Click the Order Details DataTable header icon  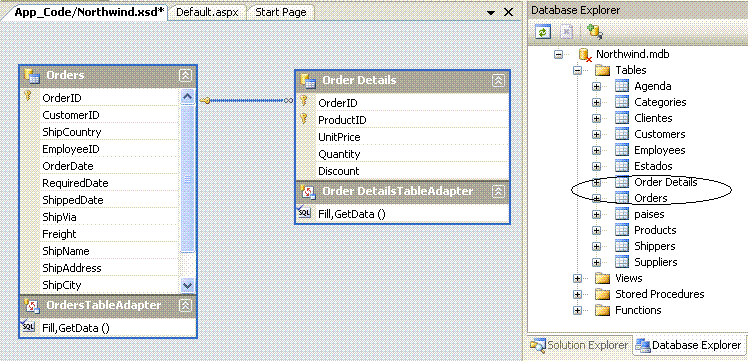click(308, 81)
